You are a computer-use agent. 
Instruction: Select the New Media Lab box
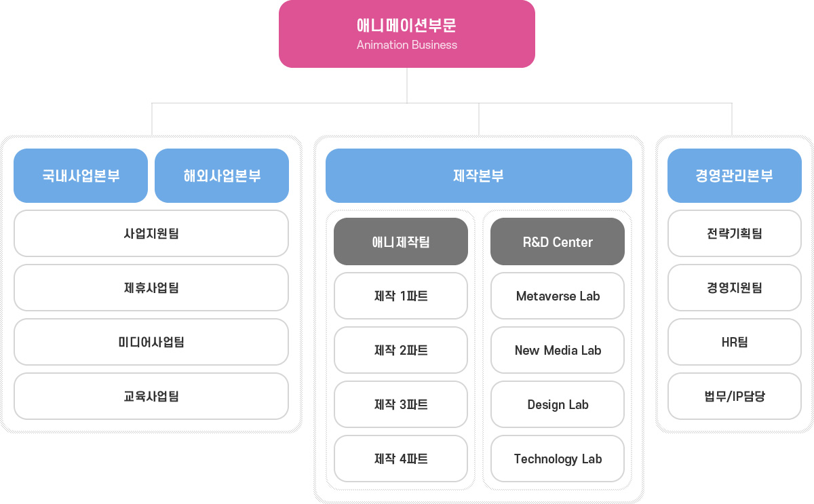(x=558, y=350)
